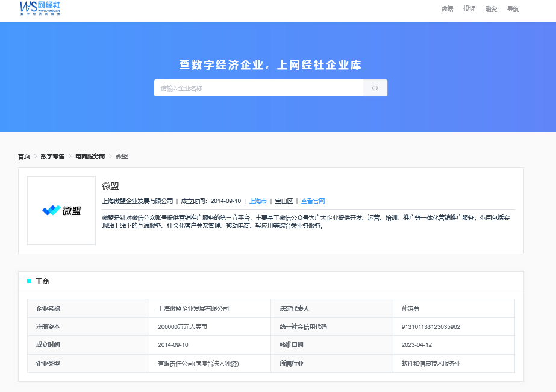Click the 法定代表人 table label
This screenshot has height=392, width=556.
click(295, 309)
